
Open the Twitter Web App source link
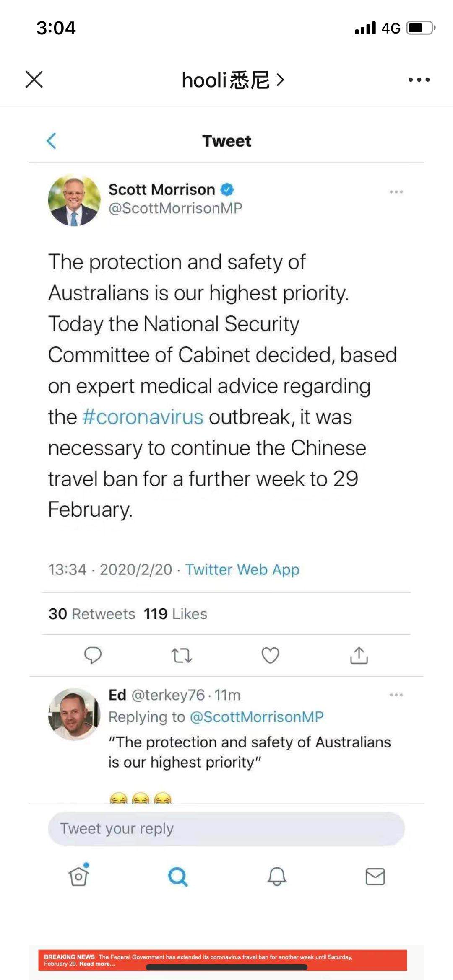click(242, 569)
